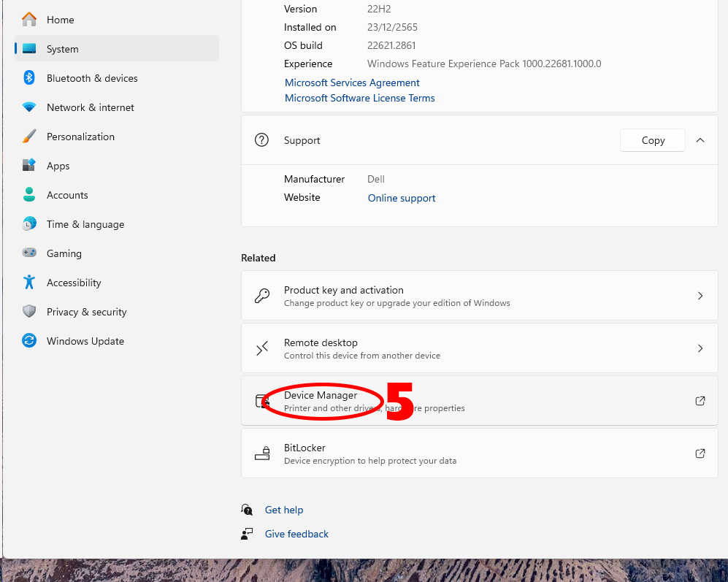Go to Apps settings page
The image size is (728, 582).
58,166
